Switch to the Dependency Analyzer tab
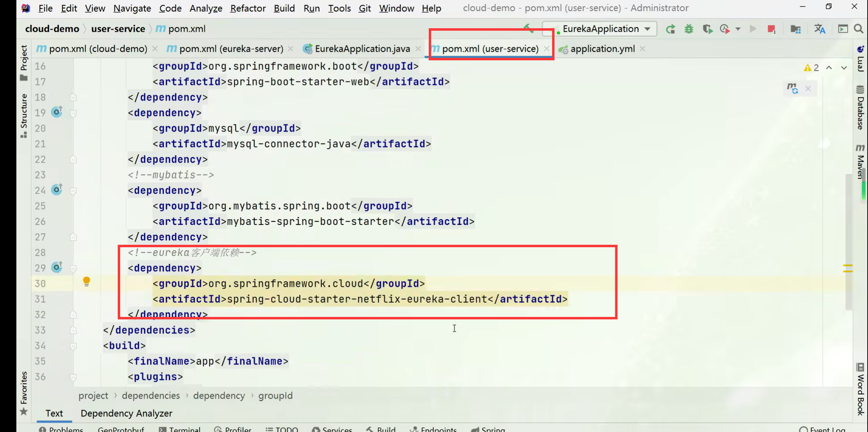The height and width of the screenshot is (432, 868). point(126,413)
